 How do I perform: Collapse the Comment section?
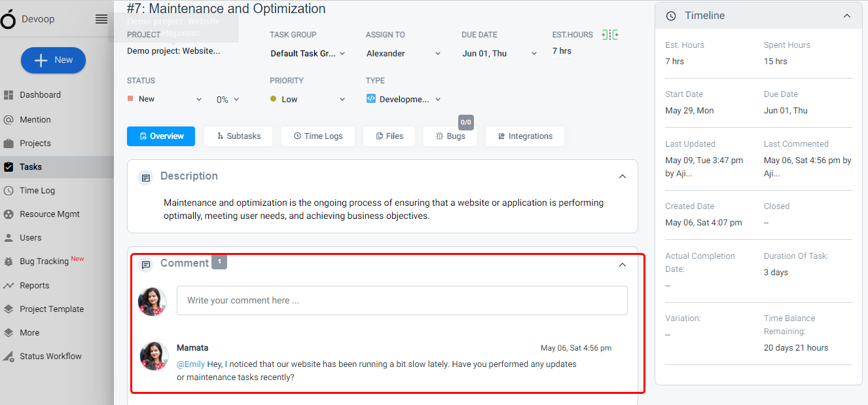coord(623,265)
